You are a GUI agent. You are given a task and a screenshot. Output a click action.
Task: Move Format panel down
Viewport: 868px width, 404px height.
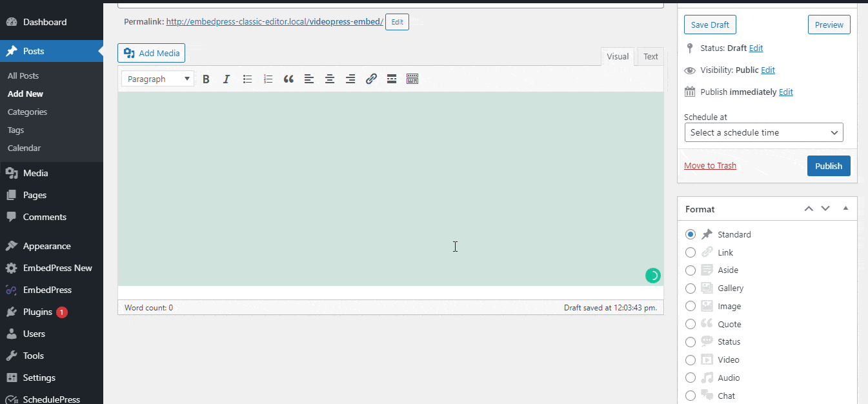tap(825, 208)
